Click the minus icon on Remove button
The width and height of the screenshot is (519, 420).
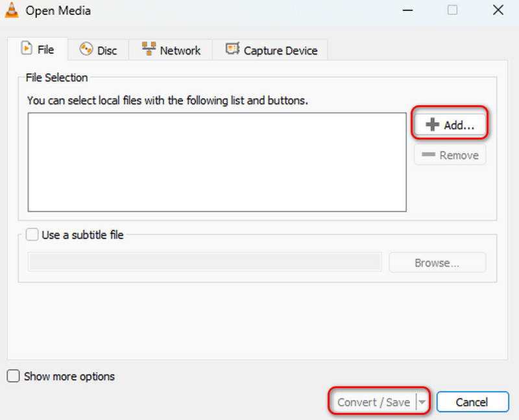coord(428,155)
